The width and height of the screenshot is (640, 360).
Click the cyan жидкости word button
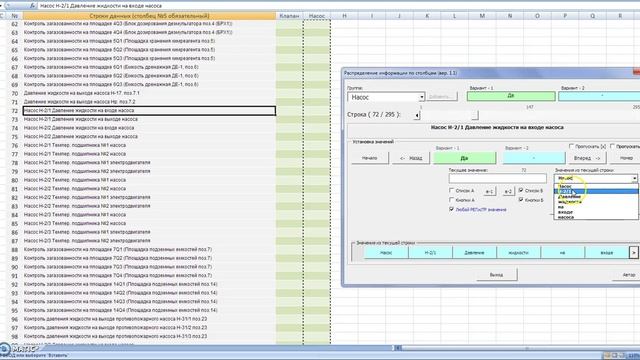(x=518, y=253)
